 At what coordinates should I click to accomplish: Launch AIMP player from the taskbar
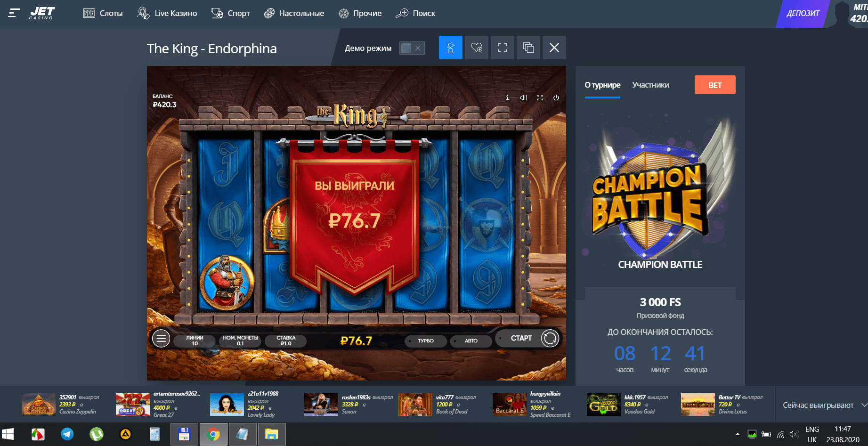[126, 434]
